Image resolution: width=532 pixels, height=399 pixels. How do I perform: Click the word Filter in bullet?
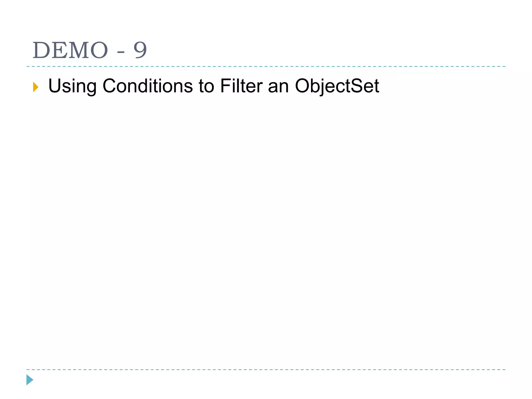click(241, 86)
